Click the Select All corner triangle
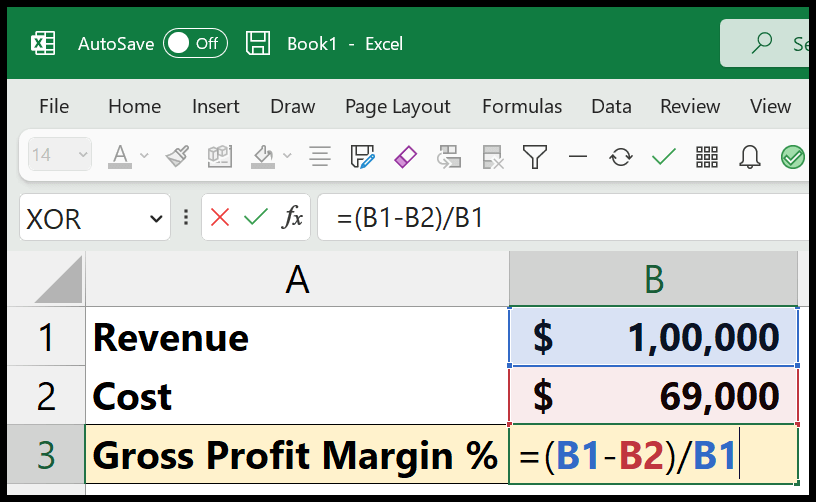This screenshot has width=816, height=502. click(x=58, y=279)
